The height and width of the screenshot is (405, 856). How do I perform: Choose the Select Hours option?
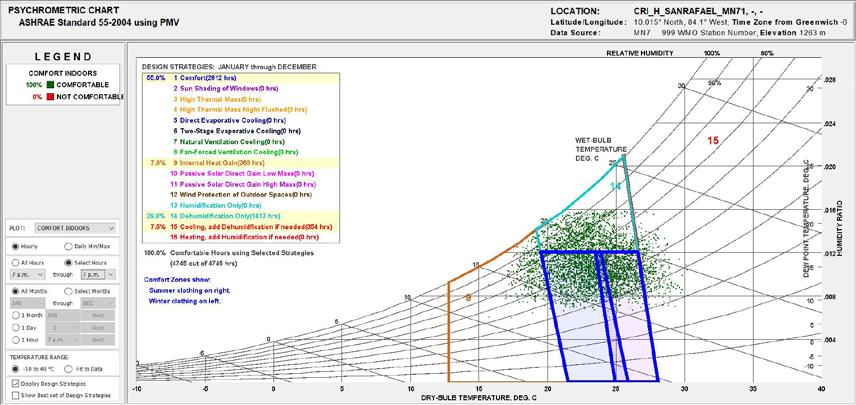point(69,263)
